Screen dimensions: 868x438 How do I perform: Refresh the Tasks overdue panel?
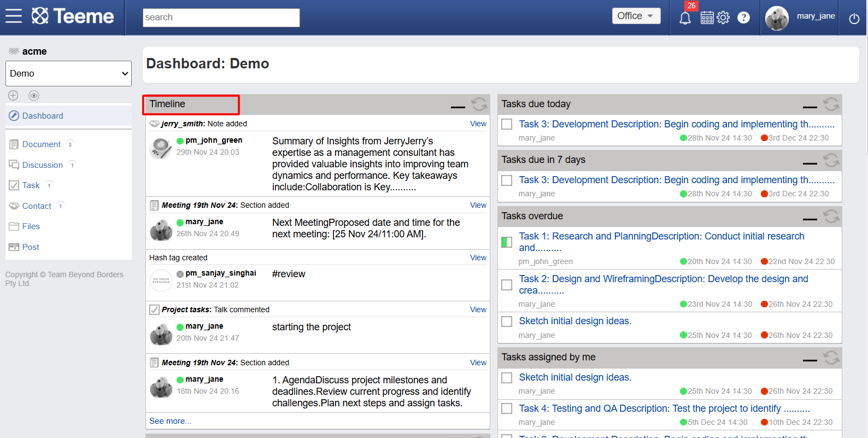point(831,217)
